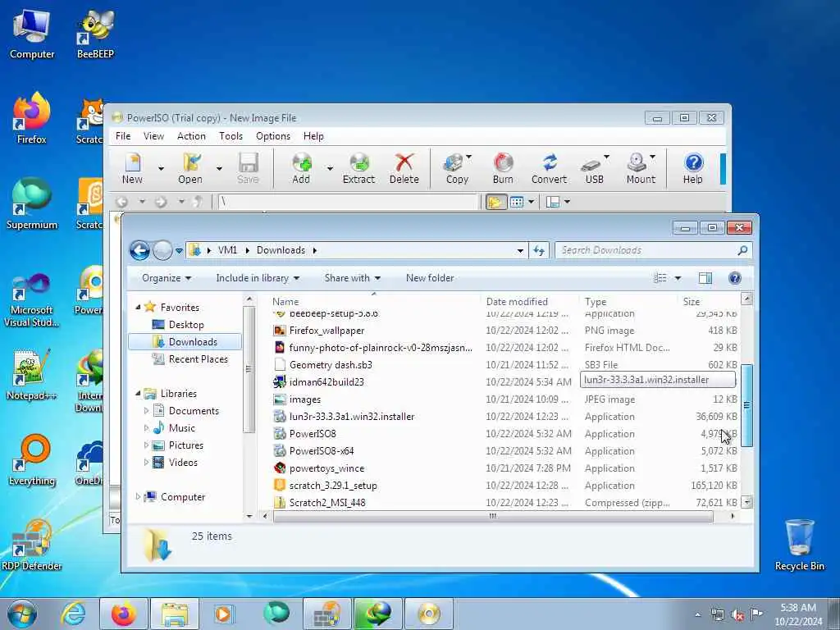Open Include in library dropdown
This screenshot has width=840, height=630.
pyautogui.click(x=258, y=278)
